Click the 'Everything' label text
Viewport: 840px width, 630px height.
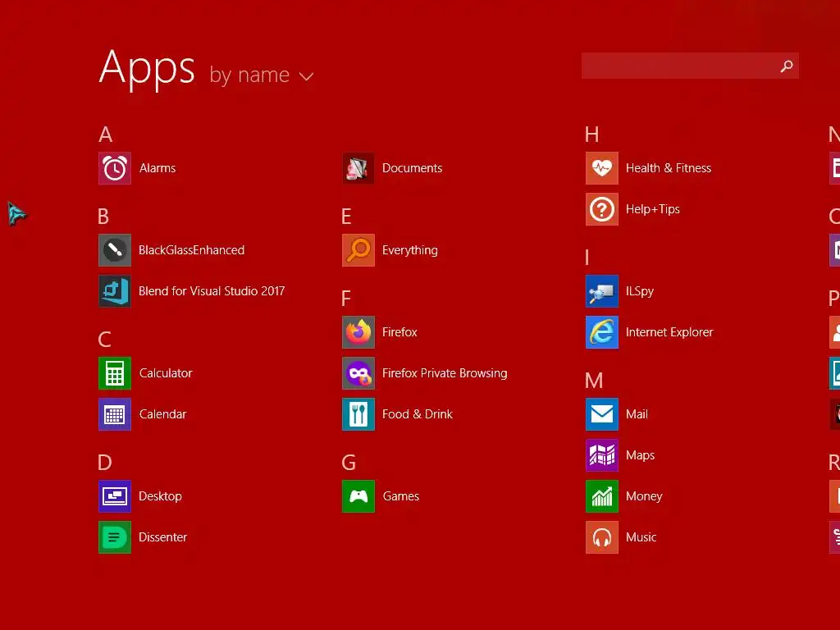pos(410,251)
